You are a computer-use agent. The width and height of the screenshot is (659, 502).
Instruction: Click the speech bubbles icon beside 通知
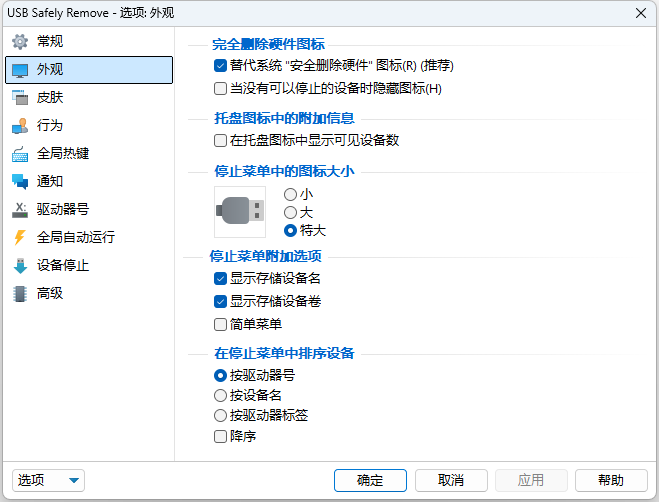[20, 182]
